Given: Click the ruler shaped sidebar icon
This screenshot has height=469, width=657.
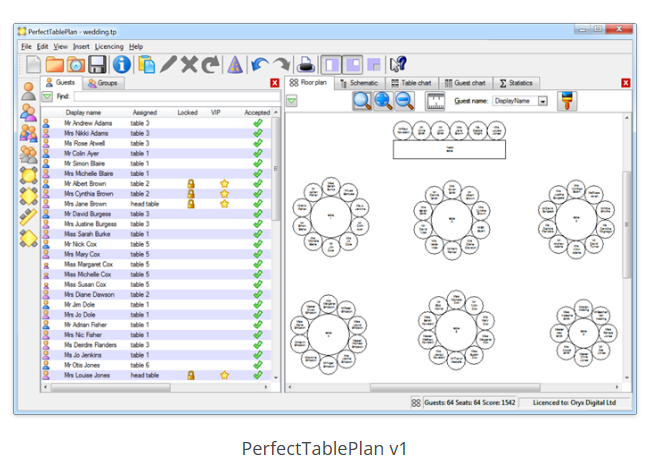Looking at the screenshot, I should tap(28, 217).
